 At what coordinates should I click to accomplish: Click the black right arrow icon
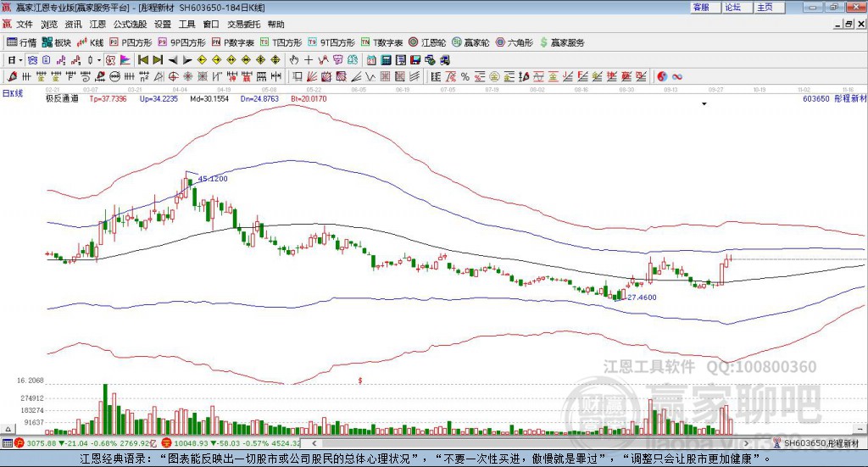187,60
